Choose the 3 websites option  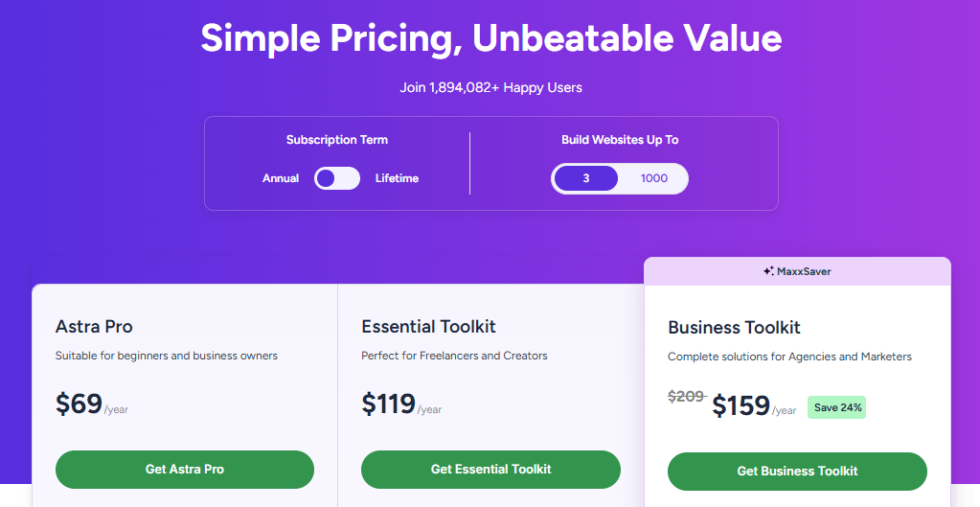tap(586, 178)
